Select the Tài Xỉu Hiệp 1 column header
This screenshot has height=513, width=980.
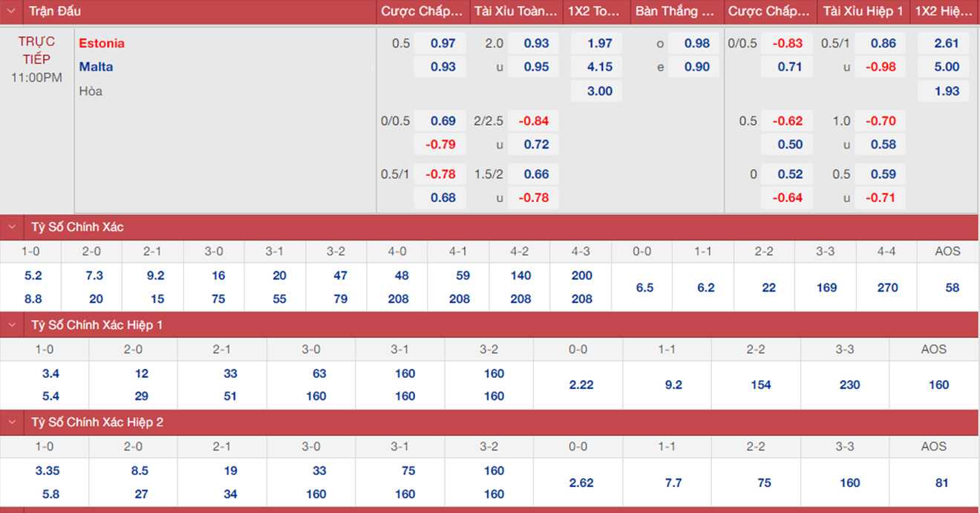tap(863, 11)
